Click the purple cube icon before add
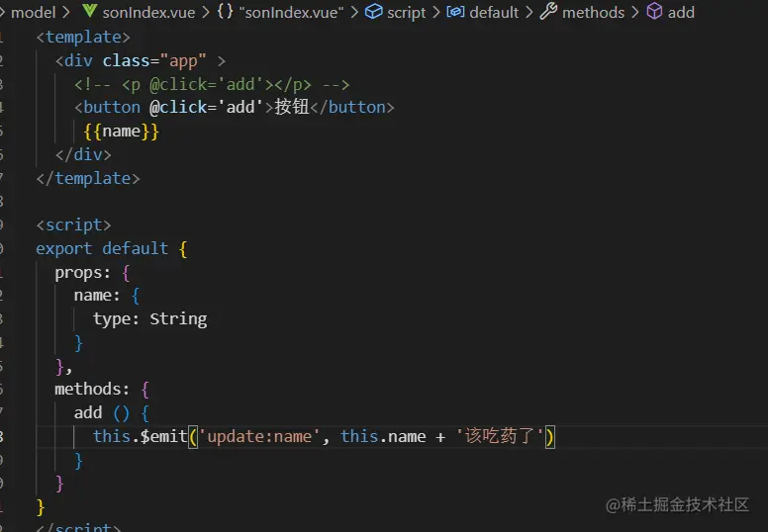This screenshot has height=532, width=768. 654,11
